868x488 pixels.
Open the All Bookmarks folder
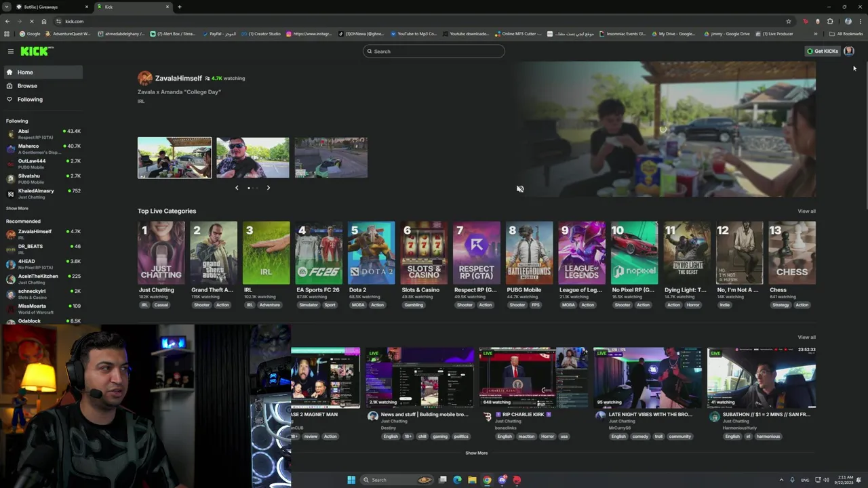coord(846,34)
